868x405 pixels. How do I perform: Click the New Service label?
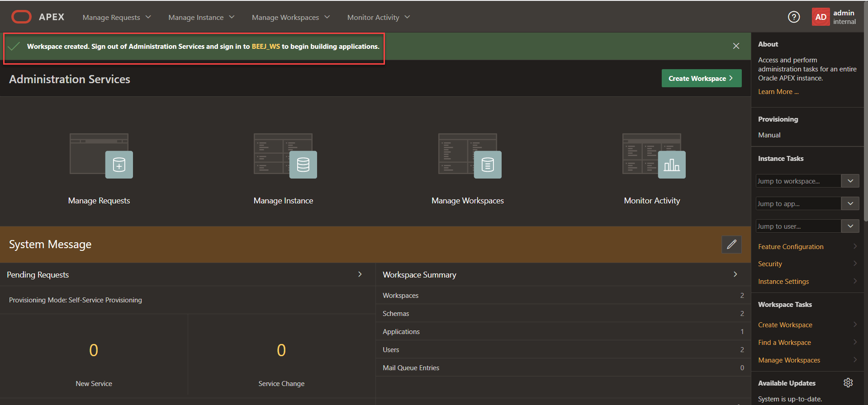(94, 384)
